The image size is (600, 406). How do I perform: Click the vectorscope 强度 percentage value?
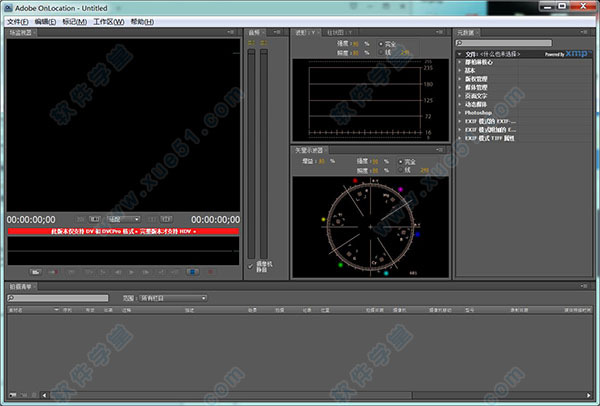[375, 161]
